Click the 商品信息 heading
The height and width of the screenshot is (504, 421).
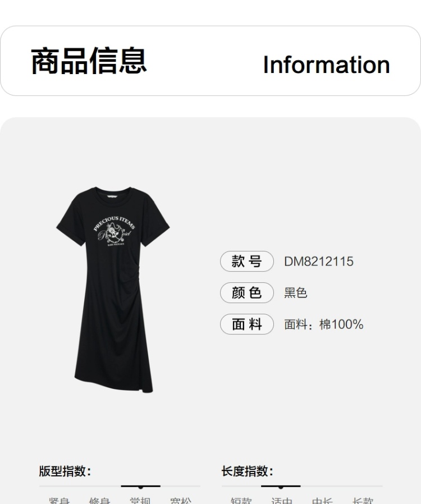[89, 61]
